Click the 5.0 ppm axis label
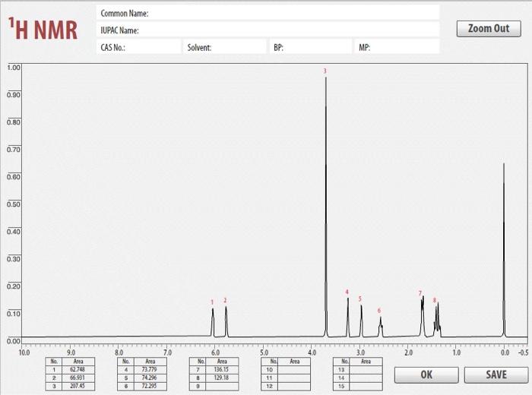Viewport: 532px width, 395px height. tap(264, 352)
